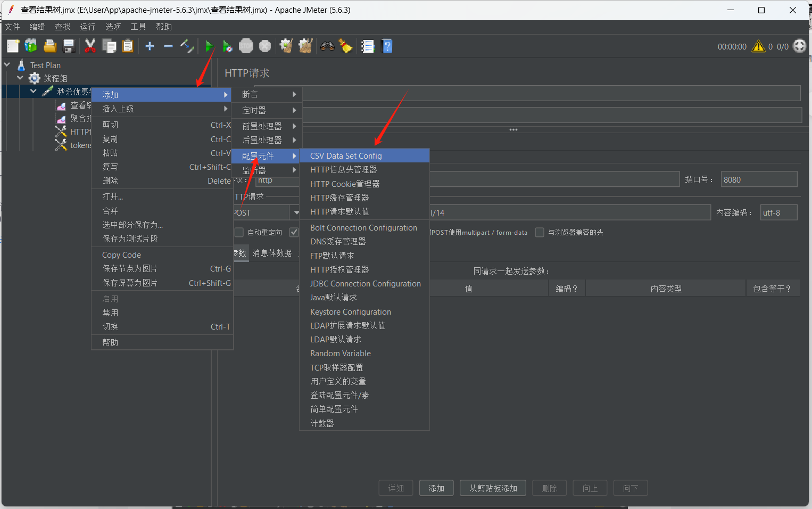The width and height of the screenshot is (812, 509).
Task: Open the Templates toolbar icon
Action: pyautogui.click(x=31, y=46)
